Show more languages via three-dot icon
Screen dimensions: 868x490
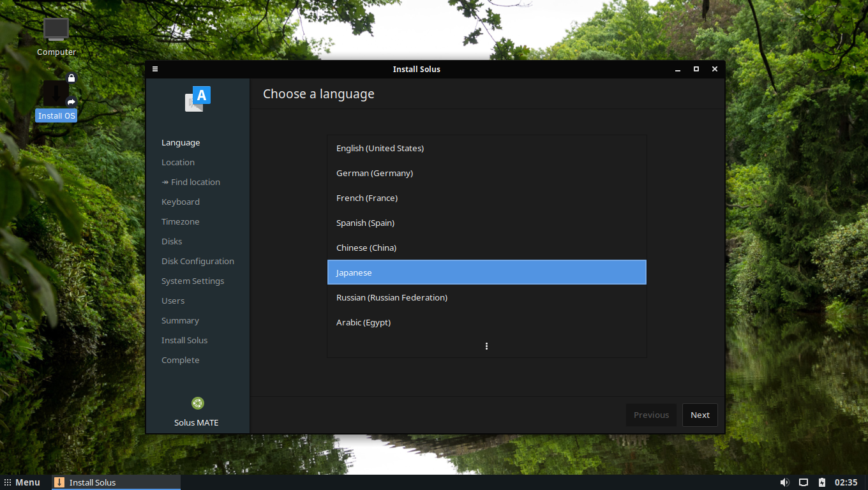click(x=486, y=346)
